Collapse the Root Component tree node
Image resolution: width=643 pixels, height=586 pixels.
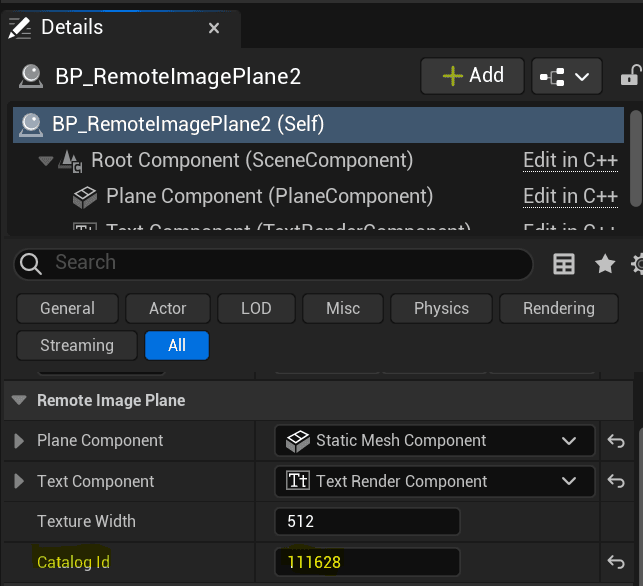[x=44, y=161]
